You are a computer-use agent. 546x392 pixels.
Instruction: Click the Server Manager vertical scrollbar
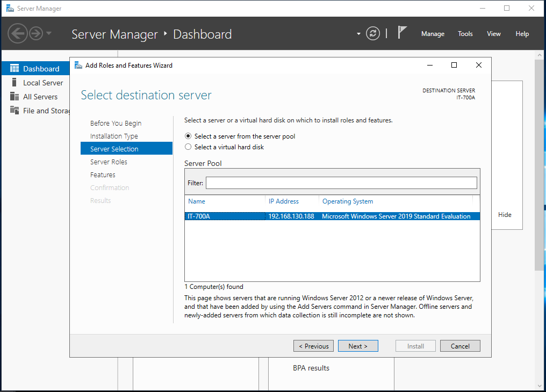[x=539, y=164]
